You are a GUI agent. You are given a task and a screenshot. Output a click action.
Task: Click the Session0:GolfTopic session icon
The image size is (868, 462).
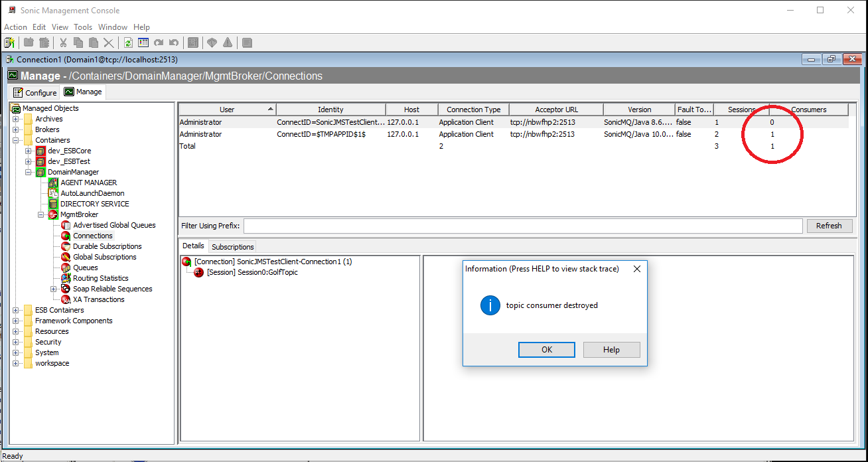tap(199, 272)
